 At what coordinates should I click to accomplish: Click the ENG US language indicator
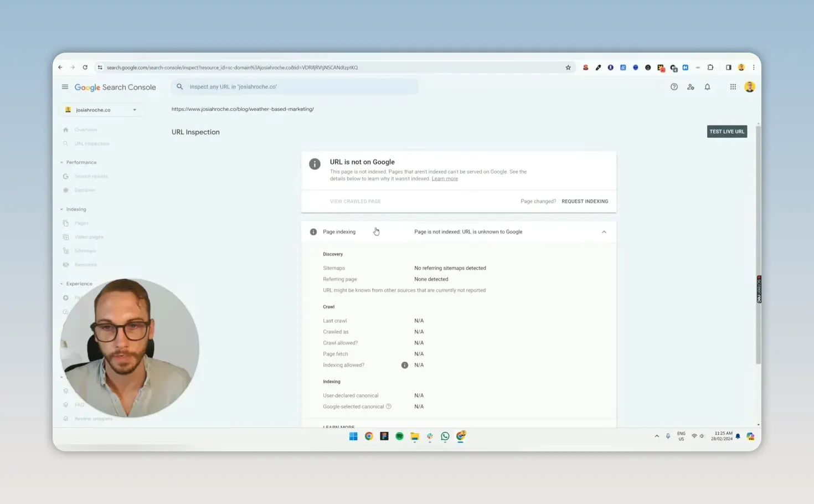click(x=681, y=436)
